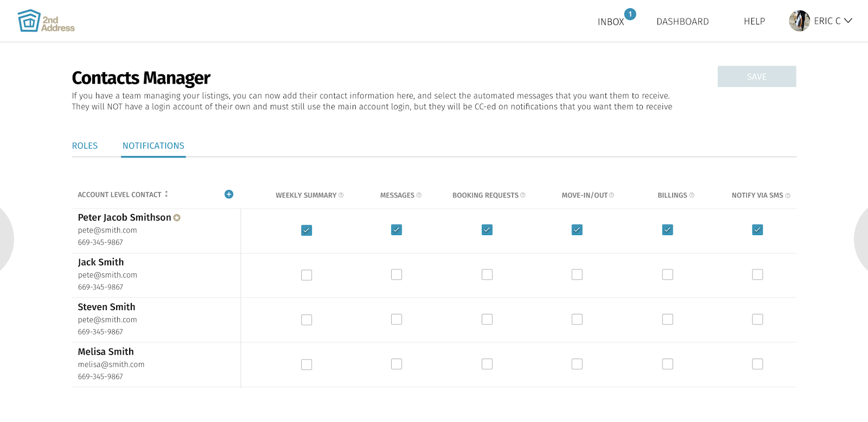
Task: Enable Messages for Jack Smith
Action: [x=397, y=275]
